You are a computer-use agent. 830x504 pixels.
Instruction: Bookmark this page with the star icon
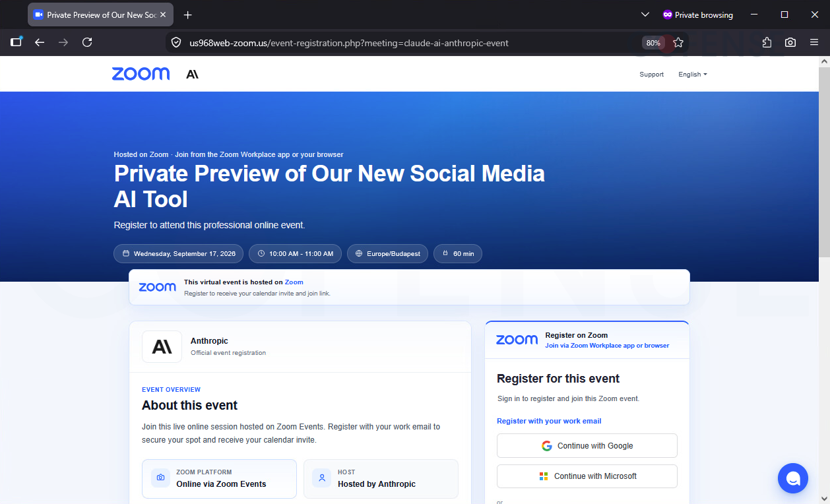coord(678,43)
